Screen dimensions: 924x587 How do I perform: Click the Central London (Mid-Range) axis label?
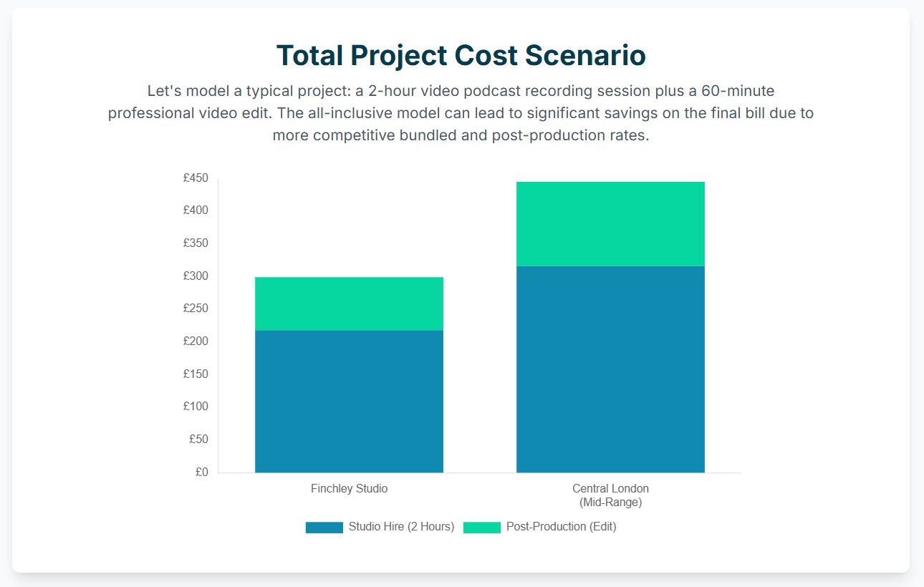coord(611,495)
